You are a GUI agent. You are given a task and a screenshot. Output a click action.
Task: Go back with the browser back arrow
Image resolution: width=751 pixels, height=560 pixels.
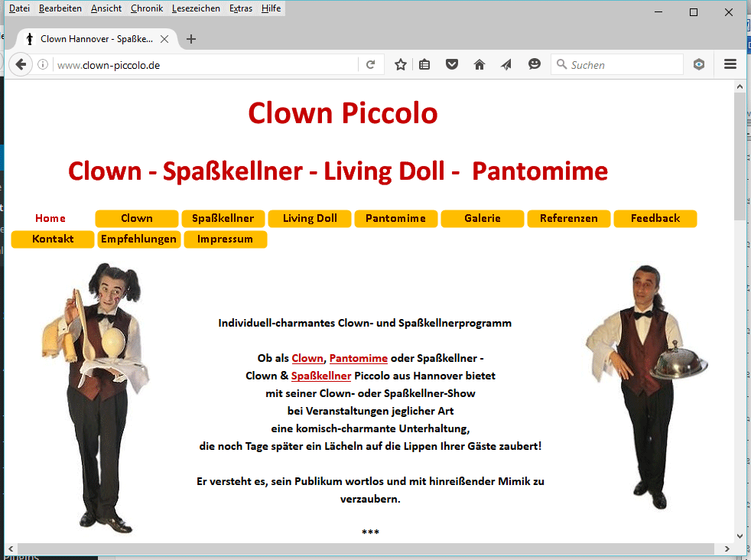coord(20,64)
